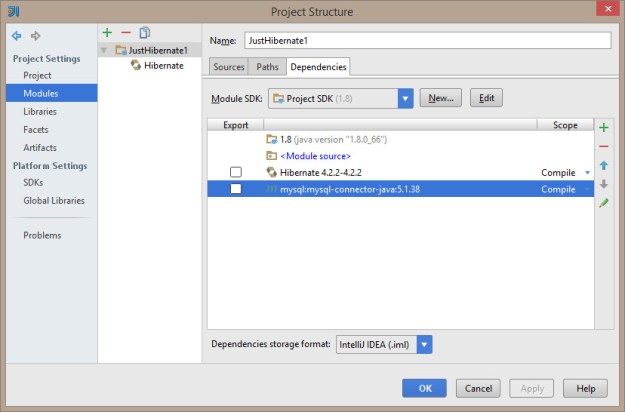Screen dimensions: 625x412
Task: Toggle export checkbox for Hibernate 4.2.2
Action: click(236, 172)
